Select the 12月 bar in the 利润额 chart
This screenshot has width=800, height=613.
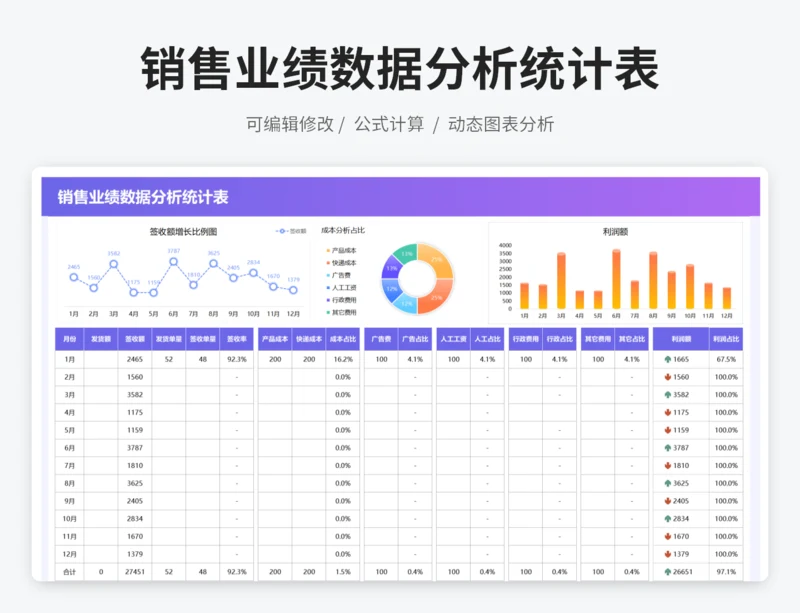727,298
